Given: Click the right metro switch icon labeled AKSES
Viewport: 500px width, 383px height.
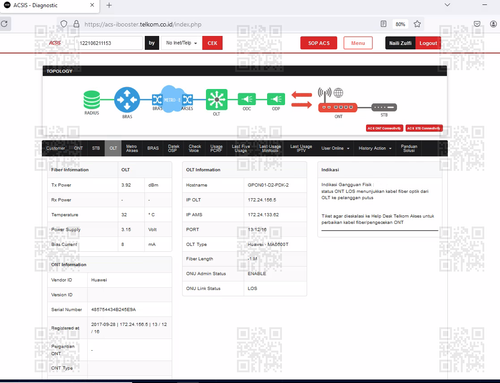Looking at the screenshot, I should coord(187,99).
